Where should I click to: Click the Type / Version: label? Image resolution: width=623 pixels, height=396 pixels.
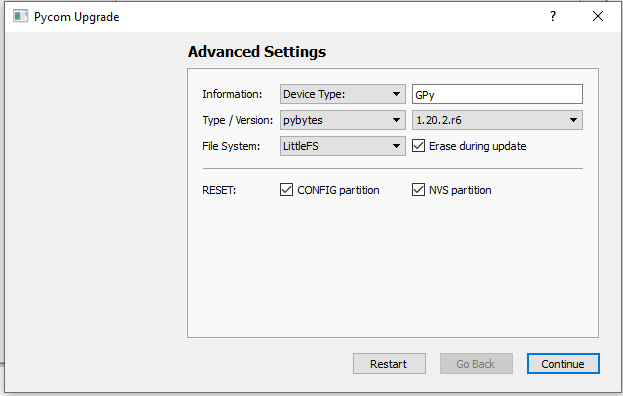coord(238,120)
